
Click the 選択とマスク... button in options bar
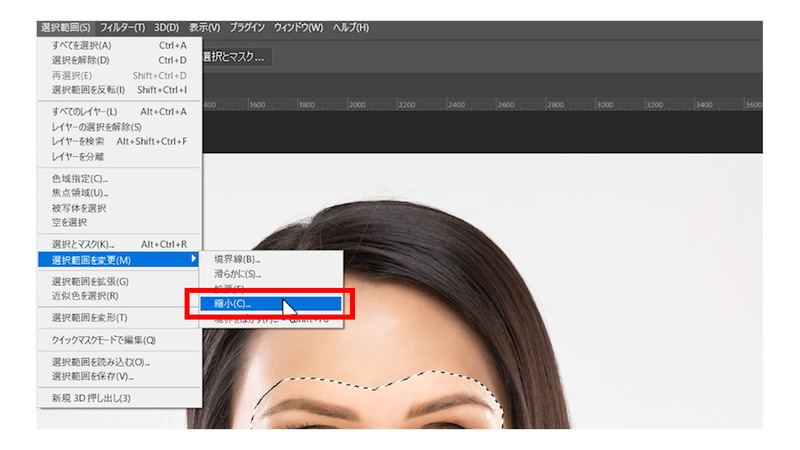236,57
